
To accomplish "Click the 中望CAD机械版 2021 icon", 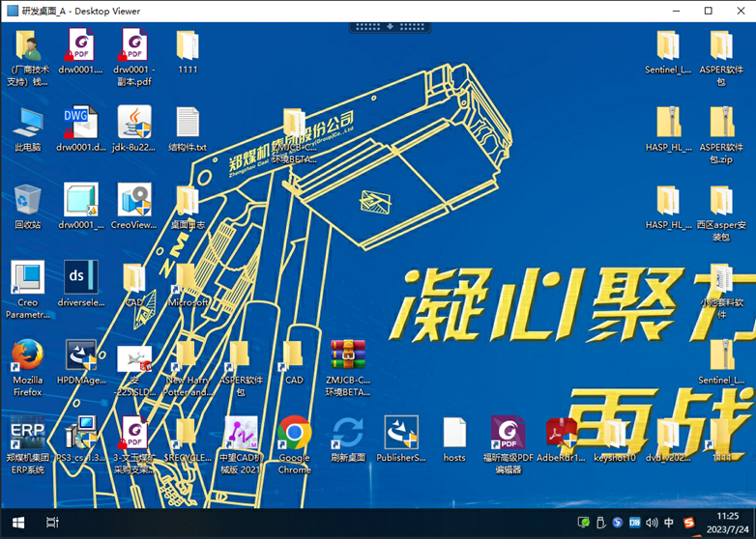I will (241, 434).
